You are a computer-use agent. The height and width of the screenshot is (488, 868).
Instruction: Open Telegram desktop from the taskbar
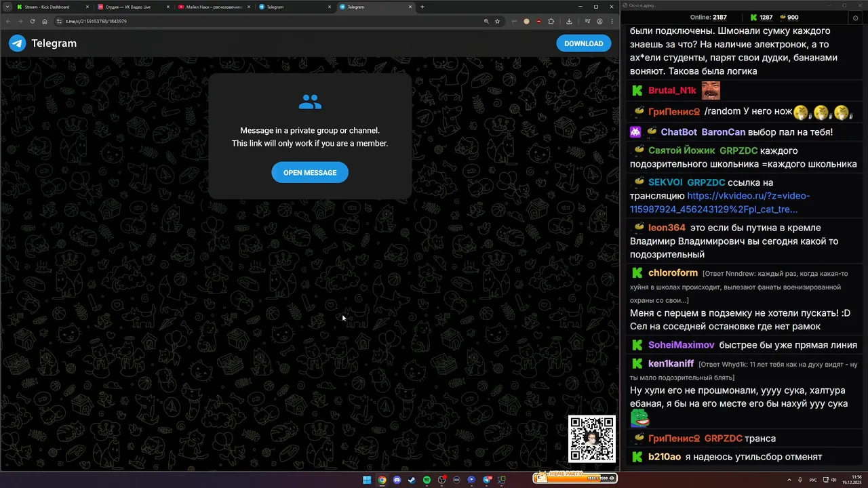click(486, 480)
